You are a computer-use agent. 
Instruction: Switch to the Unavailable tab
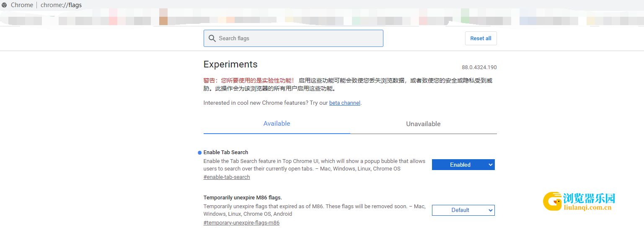tap(423, 124)
